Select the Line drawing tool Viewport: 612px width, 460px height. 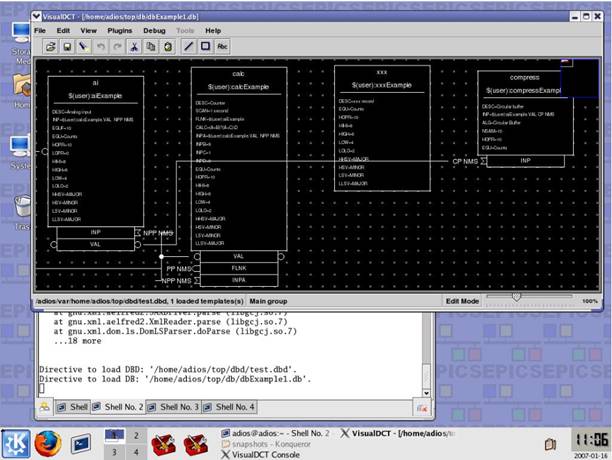click(x=187, y=46)
